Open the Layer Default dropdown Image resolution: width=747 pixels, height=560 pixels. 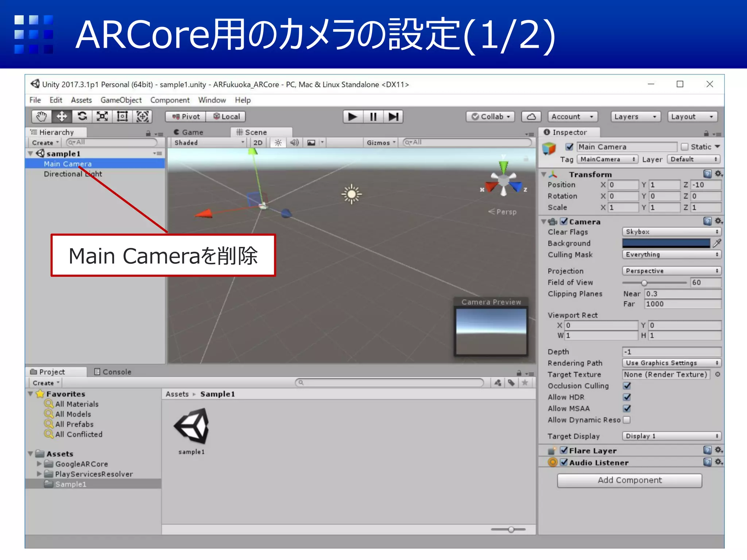click(x=694, y=159)
